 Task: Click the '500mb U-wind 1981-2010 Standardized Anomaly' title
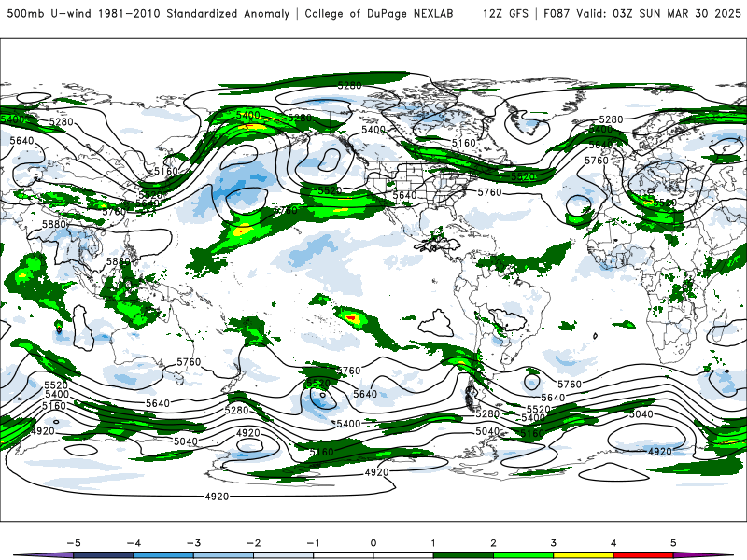pos(148,13)
